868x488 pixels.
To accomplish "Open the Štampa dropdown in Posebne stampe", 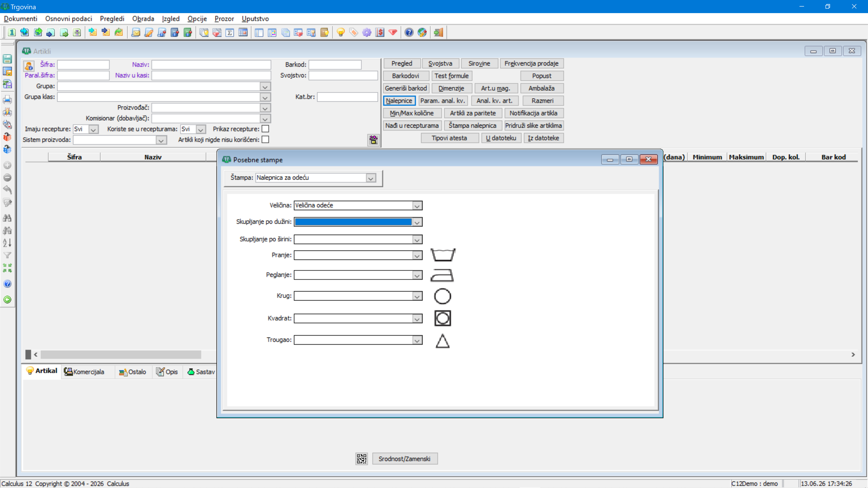I will click(371, 178).
